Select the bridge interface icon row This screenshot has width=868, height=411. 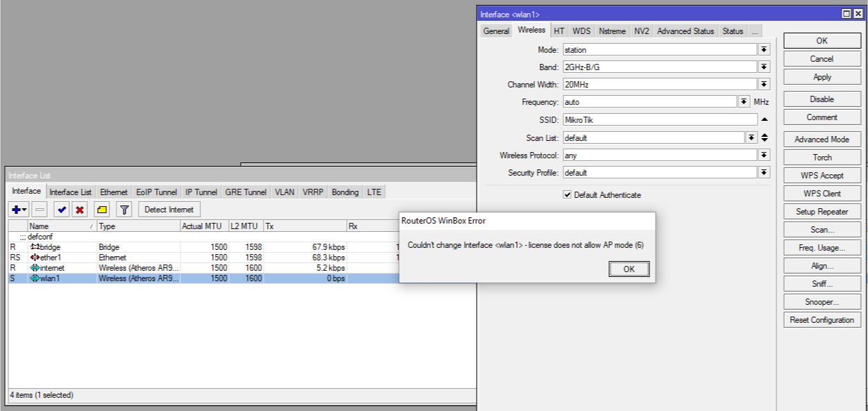(35, 247)
